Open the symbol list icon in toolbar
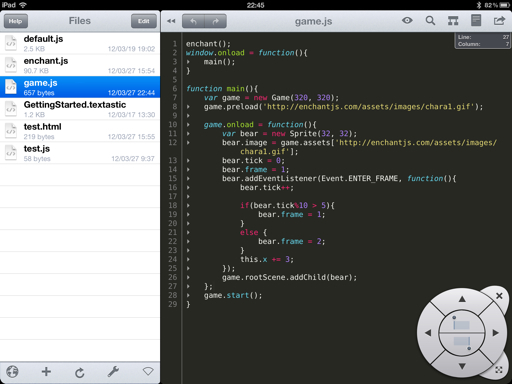This screenshot has width=512, height=384. pos(453,21)
